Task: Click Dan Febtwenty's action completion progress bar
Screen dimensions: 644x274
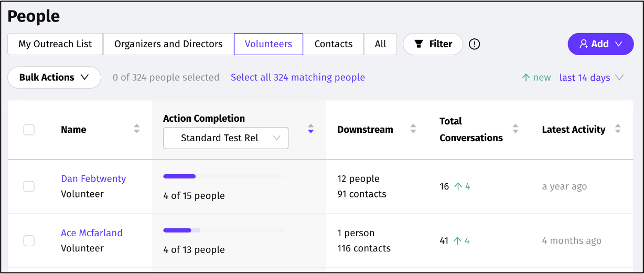Action: pos(223,176)
